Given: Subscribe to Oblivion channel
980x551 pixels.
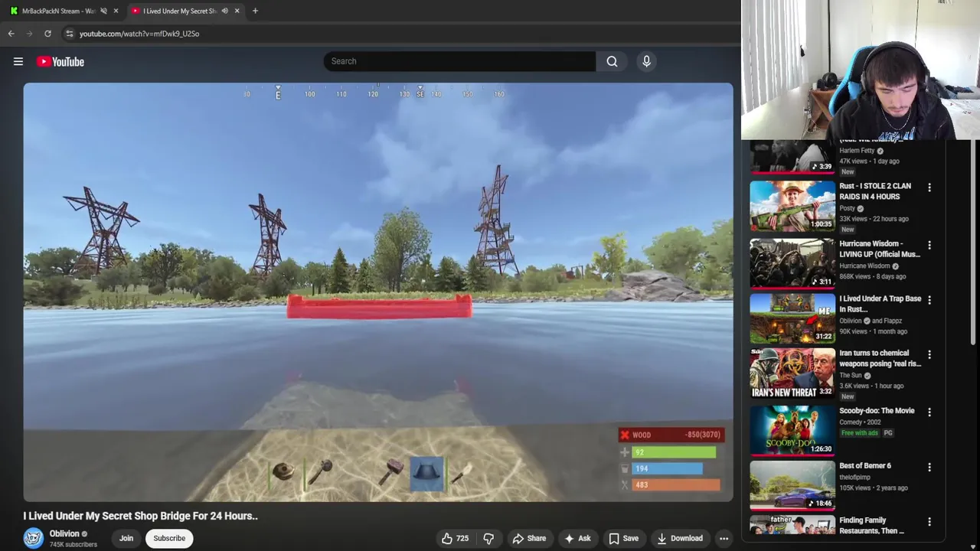Looking at the screenshot, I should pos(169,538).
